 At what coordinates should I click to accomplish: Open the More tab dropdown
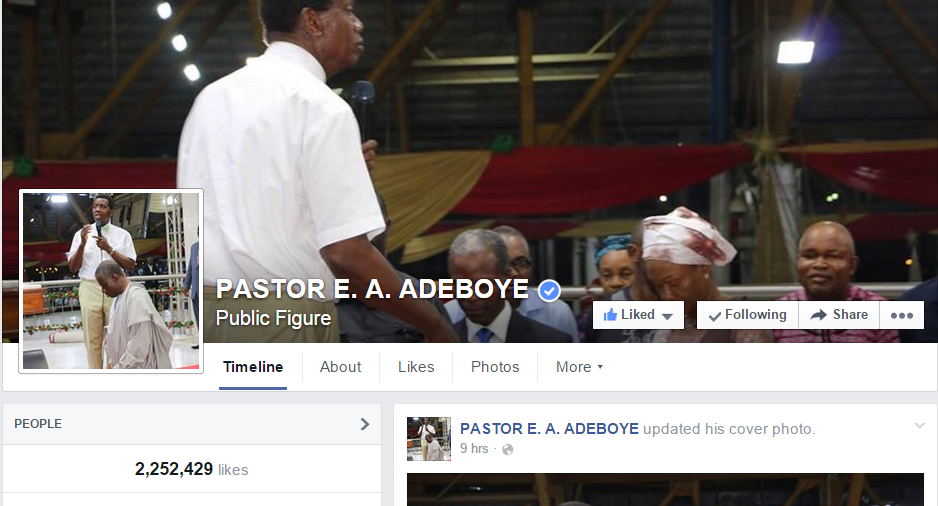(579, 367)
